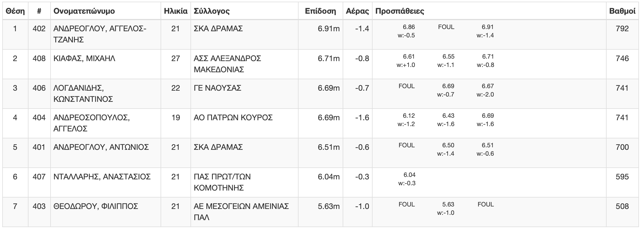Click the Επίδοση column header
Screen dimensions: 644x231
tap(320, 11)
